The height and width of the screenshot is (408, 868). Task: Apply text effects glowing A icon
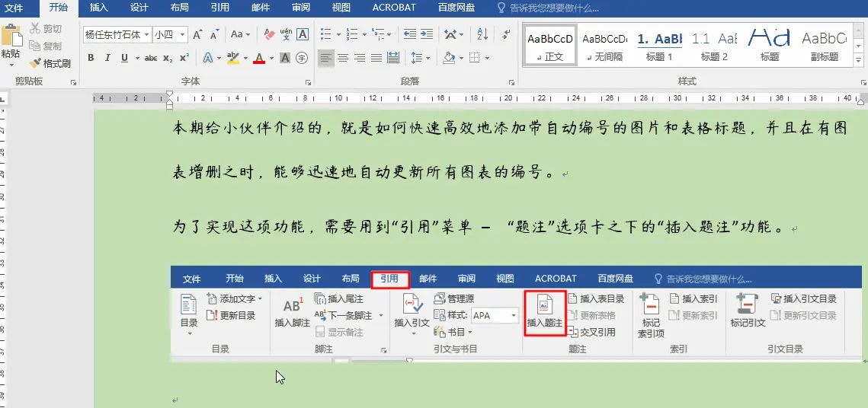click(x=208, y=58)
